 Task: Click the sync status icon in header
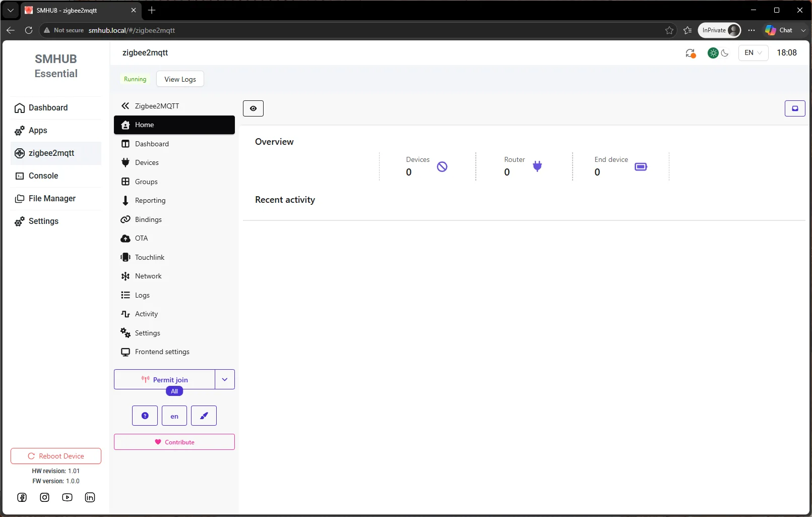click(691, 53)
